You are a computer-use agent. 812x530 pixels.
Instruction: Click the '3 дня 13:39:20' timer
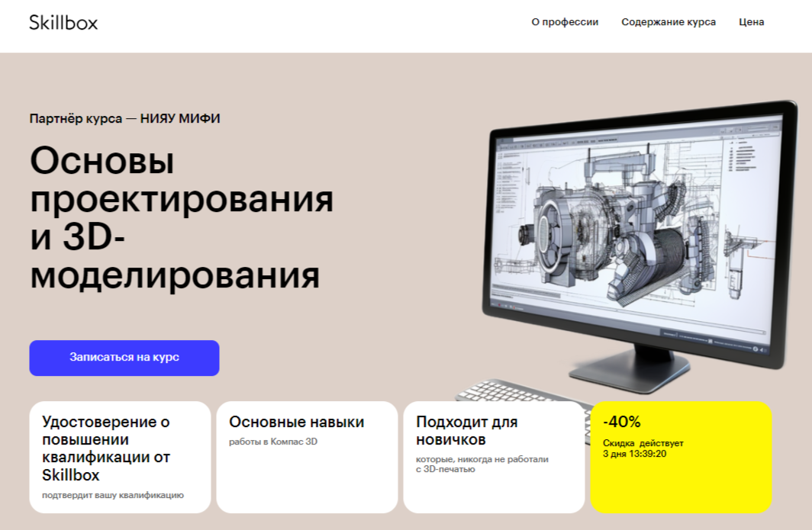(634, 454)
